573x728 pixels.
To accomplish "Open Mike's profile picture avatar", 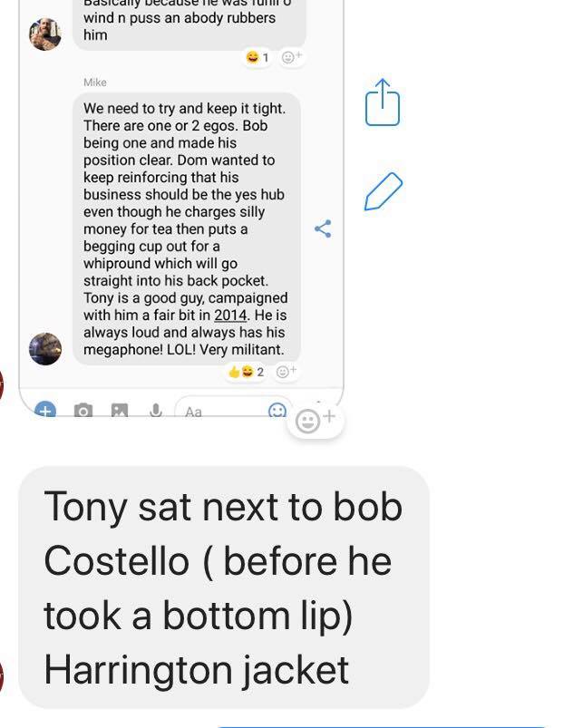I will 45,349.
